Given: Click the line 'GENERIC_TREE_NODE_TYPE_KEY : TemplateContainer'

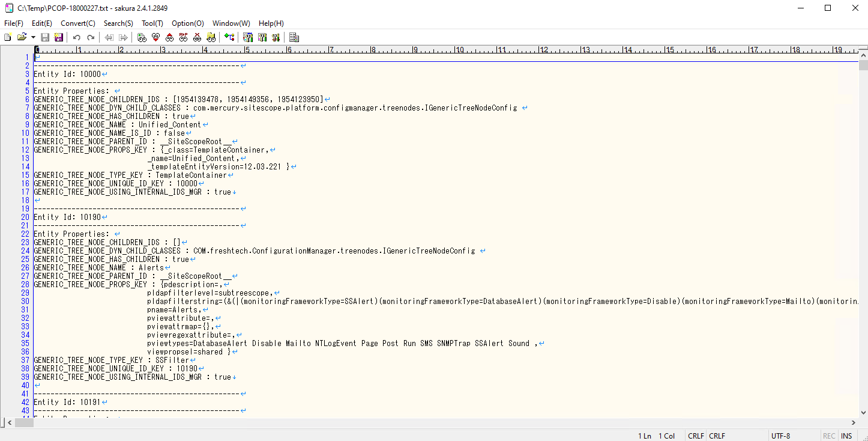Looking at the screenshot, I should pyautogui.click(x=130, y=175).
